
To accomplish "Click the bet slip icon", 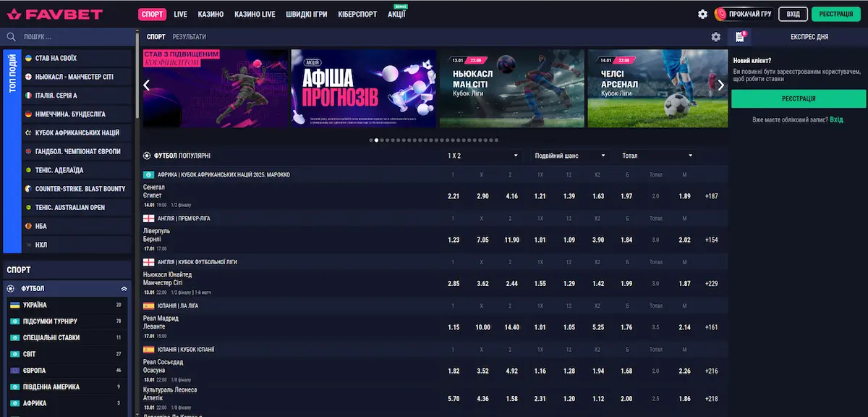I will click(739, 37).
